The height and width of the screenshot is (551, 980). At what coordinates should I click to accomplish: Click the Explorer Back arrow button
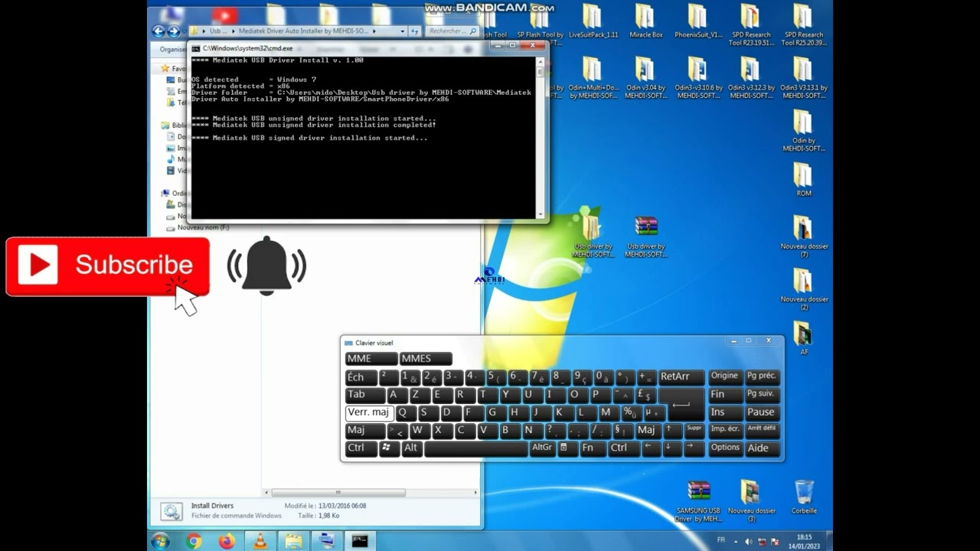[158, 31]
